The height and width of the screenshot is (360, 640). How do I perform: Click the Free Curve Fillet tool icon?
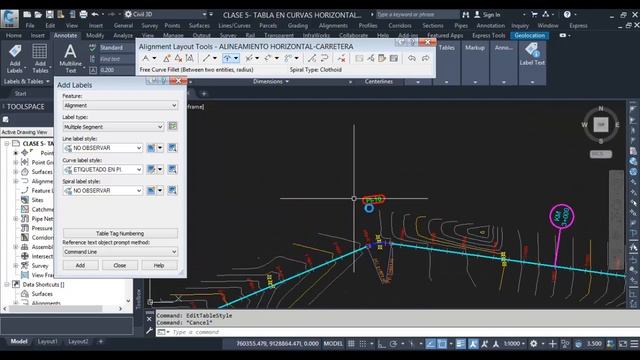click(227, 58)
